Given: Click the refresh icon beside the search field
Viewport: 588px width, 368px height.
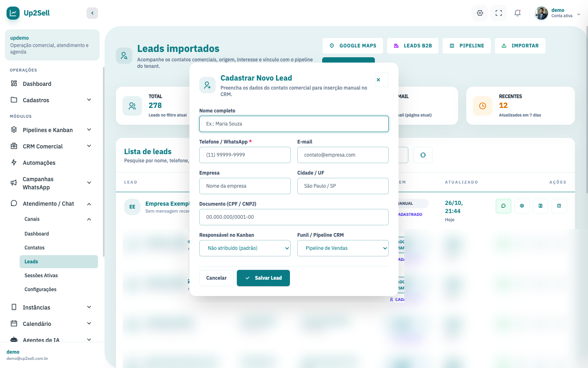Looking at the screenshot, I should [x=423, y=155].
